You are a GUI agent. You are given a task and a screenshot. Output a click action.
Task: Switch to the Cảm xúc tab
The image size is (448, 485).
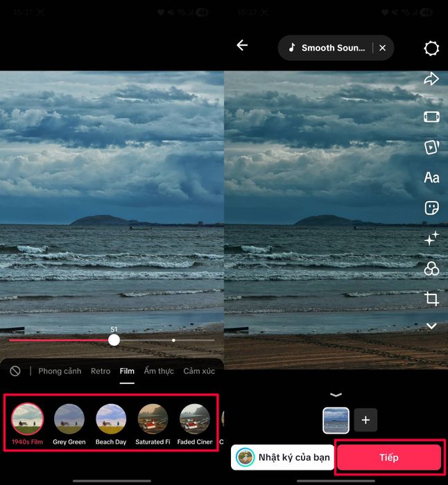coord(199,371)
